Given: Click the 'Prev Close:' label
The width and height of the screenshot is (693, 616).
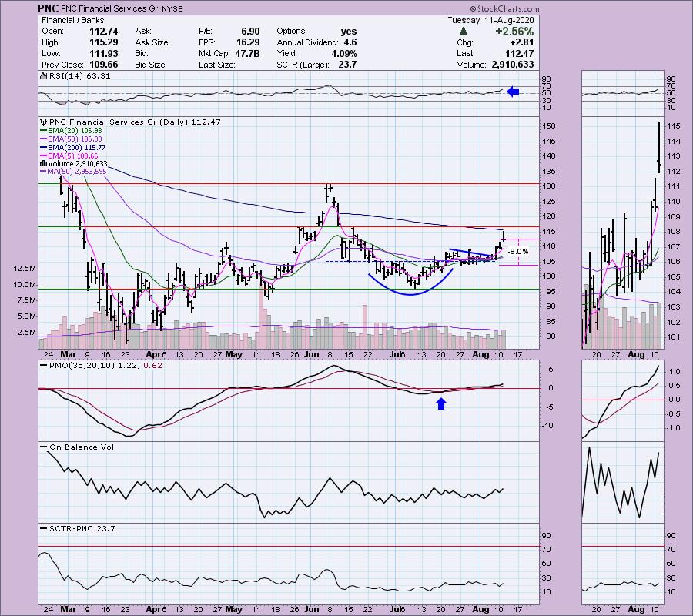Looking at the screenshot, I should pos(63,65).
